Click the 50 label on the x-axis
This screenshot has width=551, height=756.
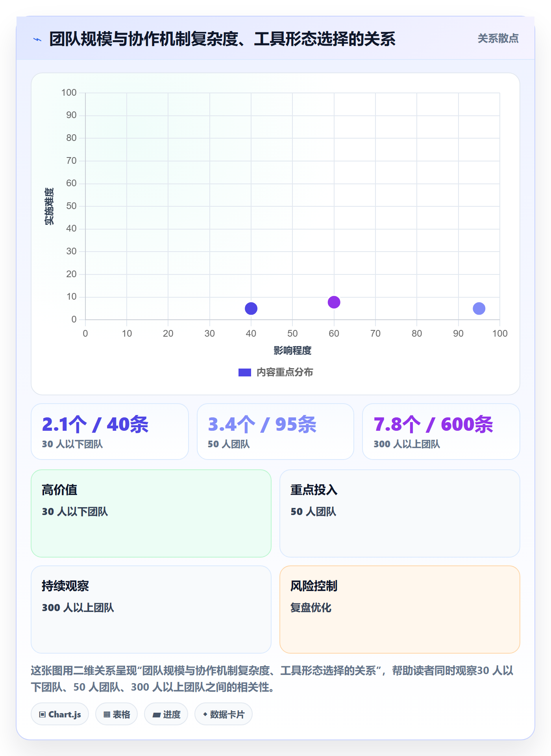click(292, 334)
